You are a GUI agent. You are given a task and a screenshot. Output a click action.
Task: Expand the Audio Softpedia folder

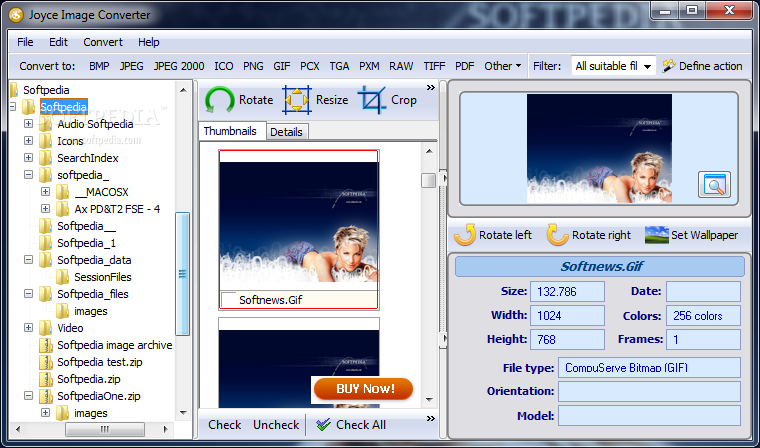[29, 124]
